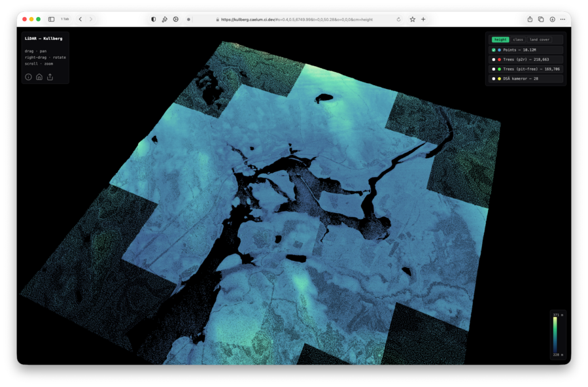Switch to the land cover tab
The height and width of the screenshot is (387, 588).
pyautogui.click(x=540, y=39)
